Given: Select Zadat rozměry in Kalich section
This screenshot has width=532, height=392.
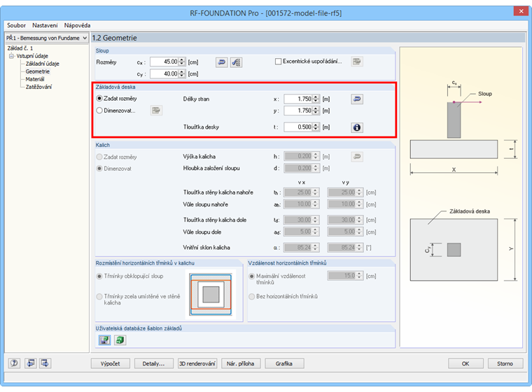Looking at the screenshot, I should 99,157.
